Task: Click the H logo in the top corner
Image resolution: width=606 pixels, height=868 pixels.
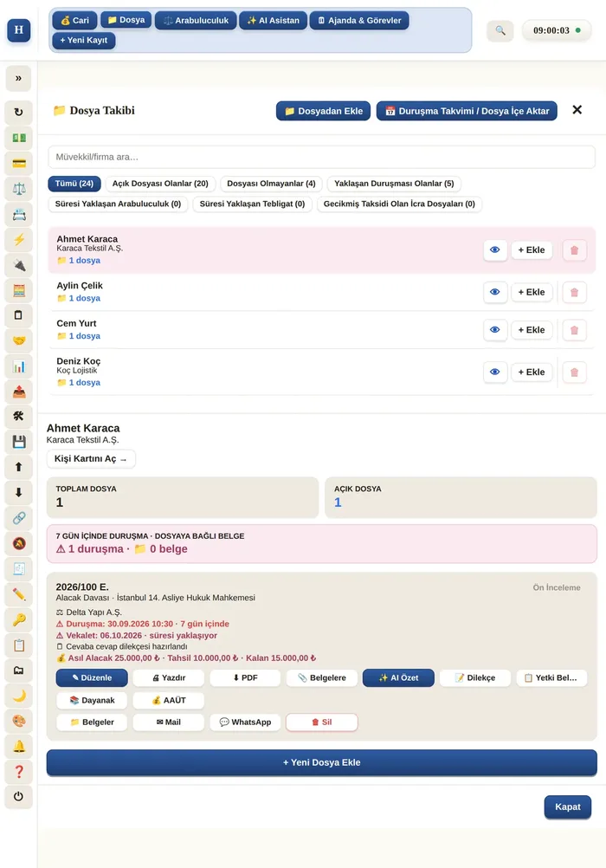Action: pos(19,30)
